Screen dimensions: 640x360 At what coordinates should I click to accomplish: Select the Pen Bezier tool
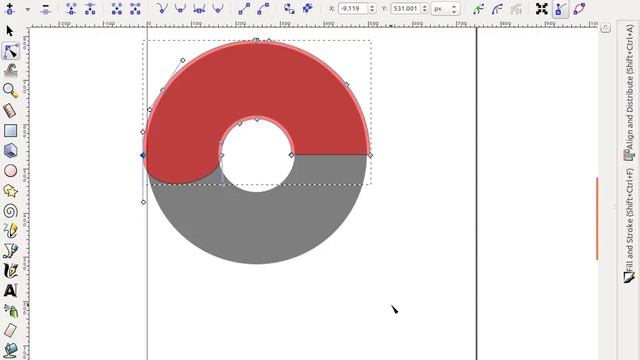click(10, 251)
